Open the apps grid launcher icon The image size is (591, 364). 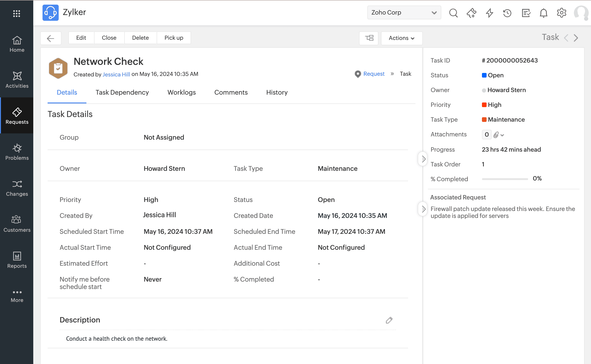17,13
